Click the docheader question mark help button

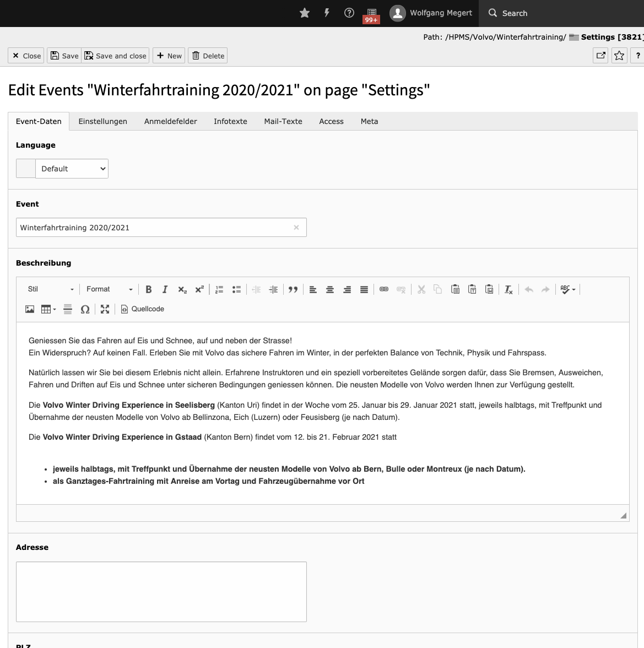pyautogui.click(x=637, y=55)
